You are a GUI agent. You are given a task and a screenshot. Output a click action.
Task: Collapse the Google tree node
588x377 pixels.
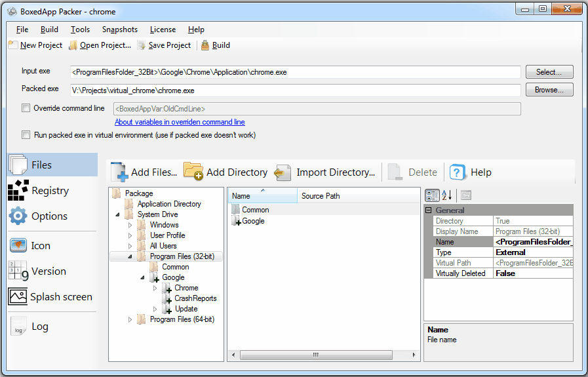pos(142,277)
